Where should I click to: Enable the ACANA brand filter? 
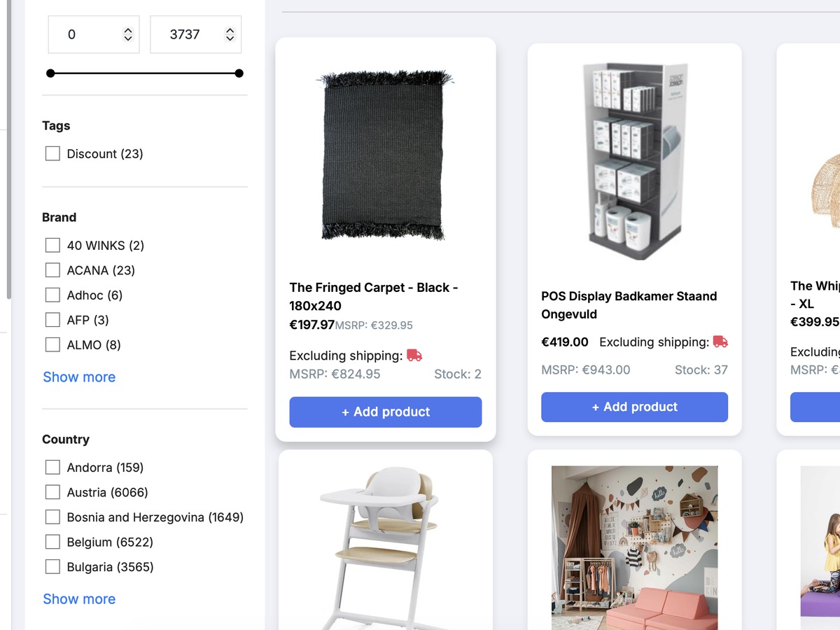tap(52, 270)
